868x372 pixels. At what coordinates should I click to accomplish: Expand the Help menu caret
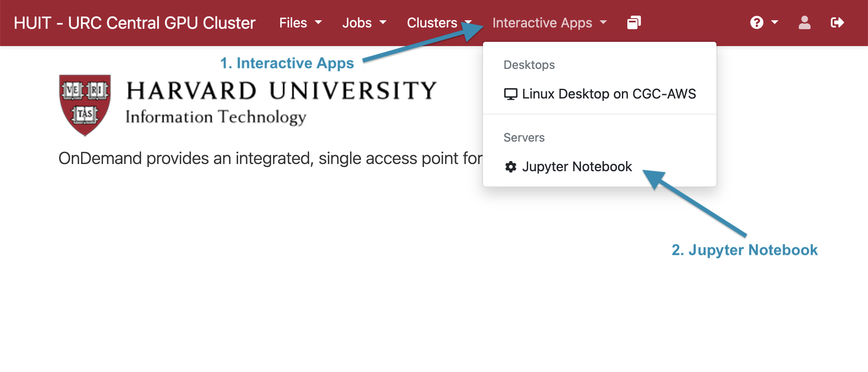click(775, 23)
